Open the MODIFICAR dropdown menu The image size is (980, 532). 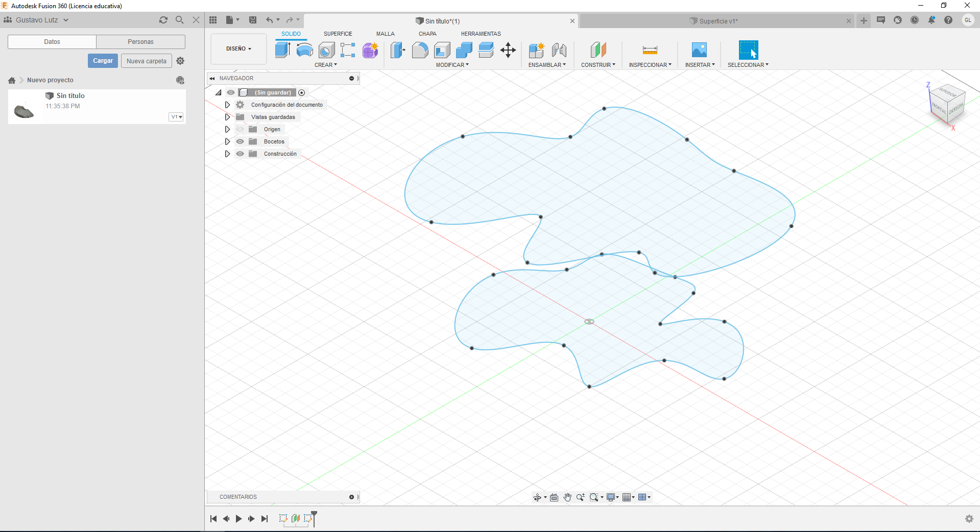pos(452,65)
